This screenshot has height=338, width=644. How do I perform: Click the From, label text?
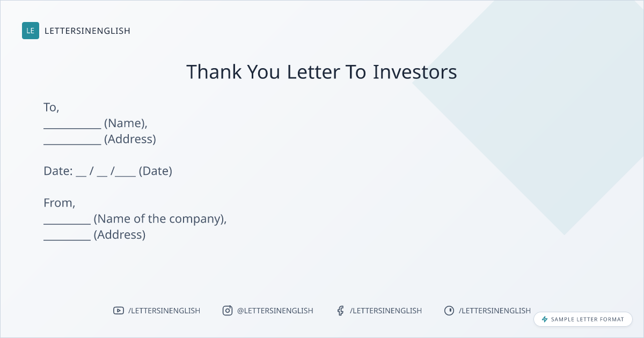(60, 203)
